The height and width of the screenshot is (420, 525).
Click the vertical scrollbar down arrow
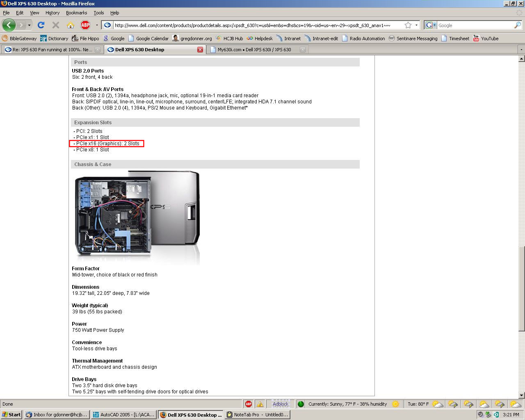click(x=521, y=395)
